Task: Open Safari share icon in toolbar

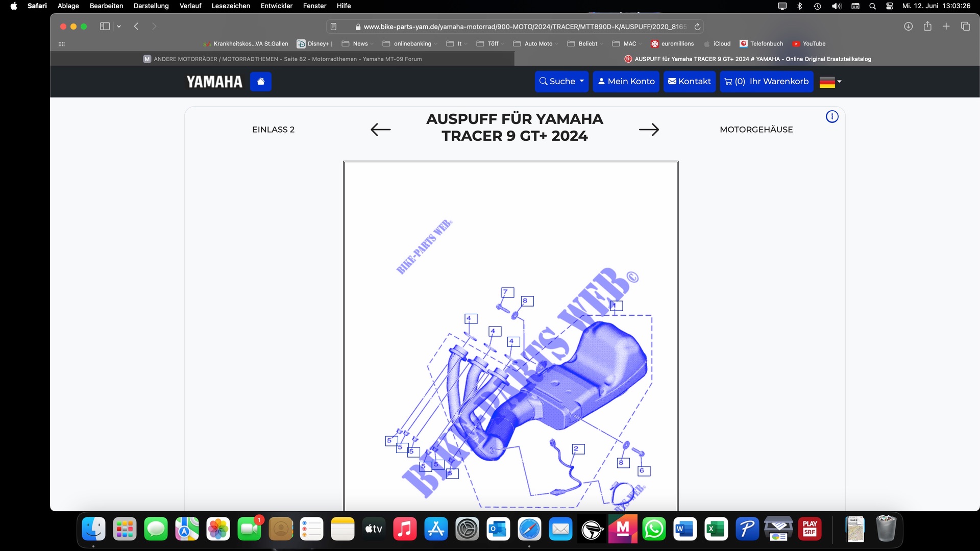Action: coord(927,27)
